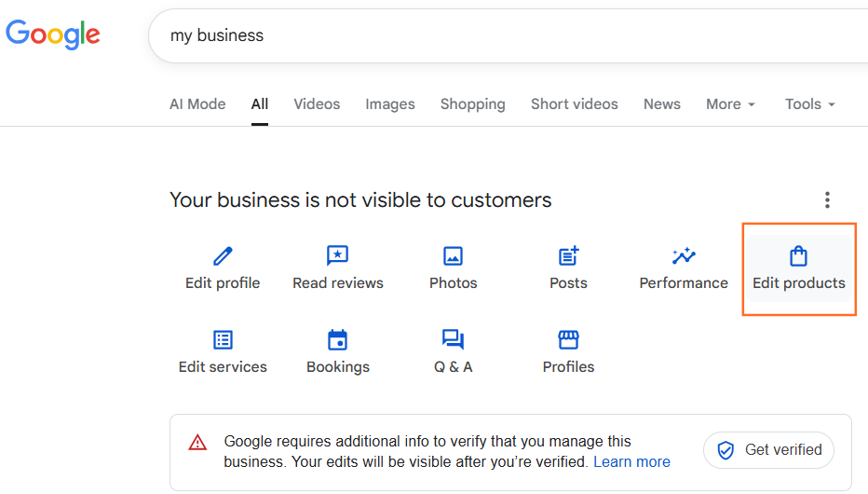This screenshot has height=494, width=868.
Task: Open the Photos icon
Action: point(453,256)
